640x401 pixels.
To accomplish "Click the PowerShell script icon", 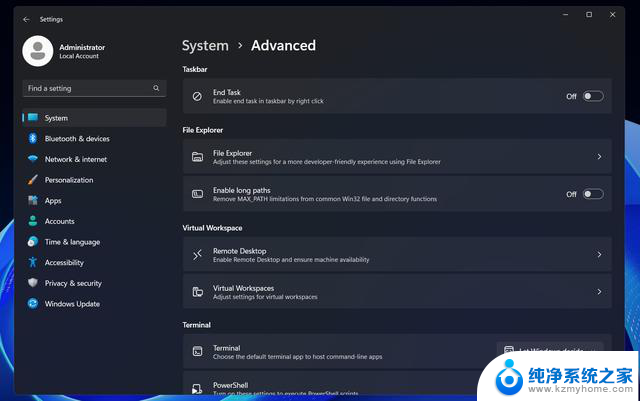I will coord(197,389).
